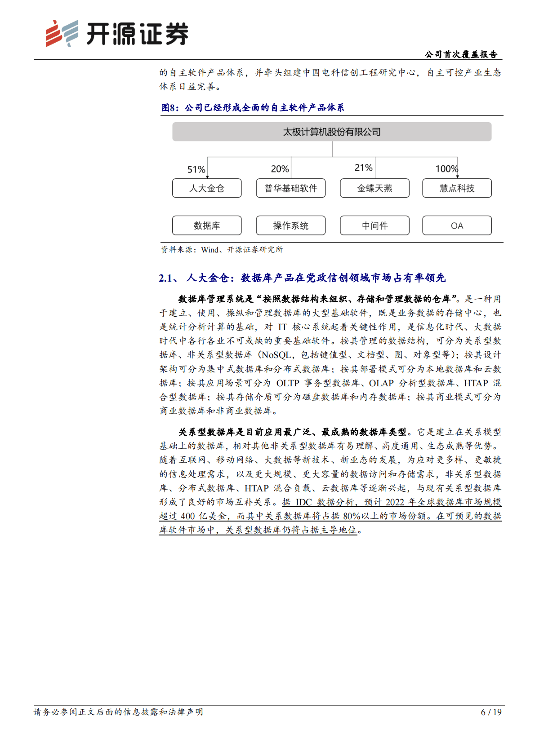Click the 21% ownership label
535x756 pixels.
[x=363, y=168]
